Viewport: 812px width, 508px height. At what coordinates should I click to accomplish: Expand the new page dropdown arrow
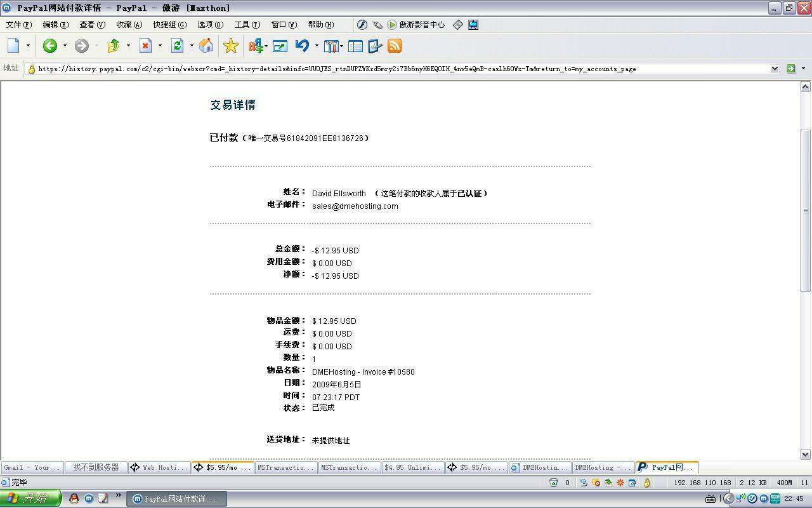point(28,46)
